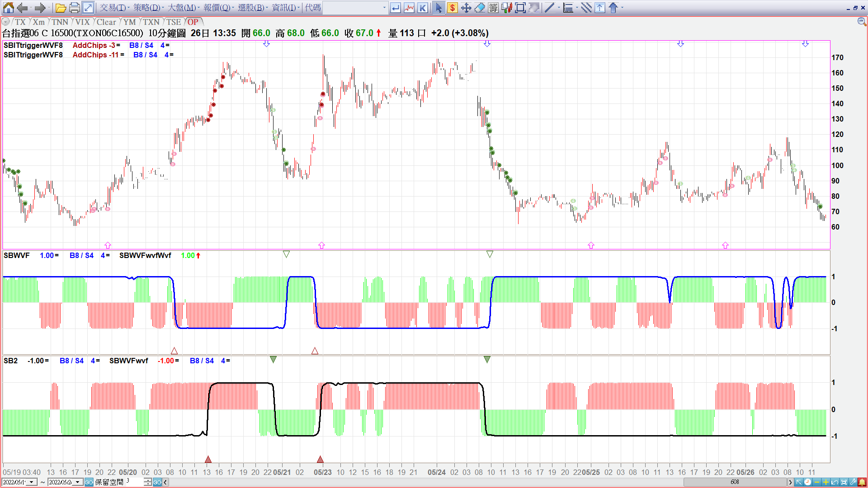Screen dimensions: 868x488
Task: Open file with the folder icon
Action: click(x=61, y=8)
